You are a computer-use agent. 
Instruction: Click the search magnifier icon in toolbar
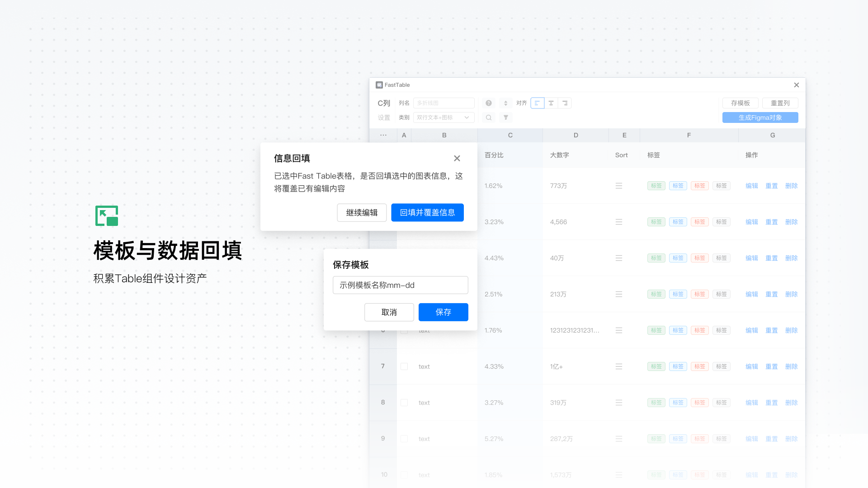tap(489, 117)
